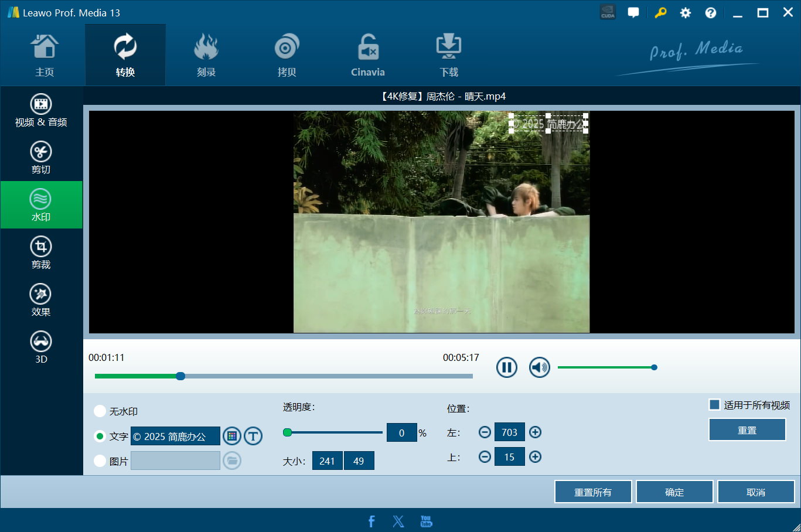The image size is (801, 532).
Task: Select the 无水印 no watermark option
Action: [x=100, y=411]
